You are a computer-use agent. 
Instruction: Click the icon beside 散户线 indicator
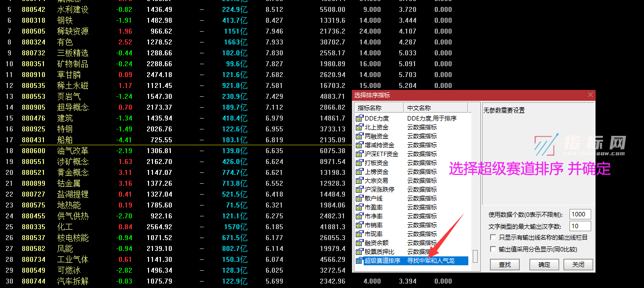(x=359, y=199)
